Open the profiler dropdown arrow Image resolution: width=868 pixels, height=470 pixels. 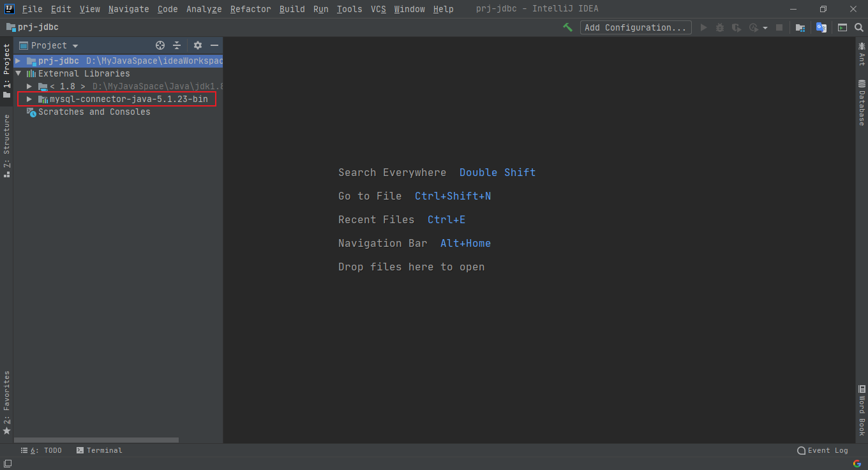click(765, 28)
